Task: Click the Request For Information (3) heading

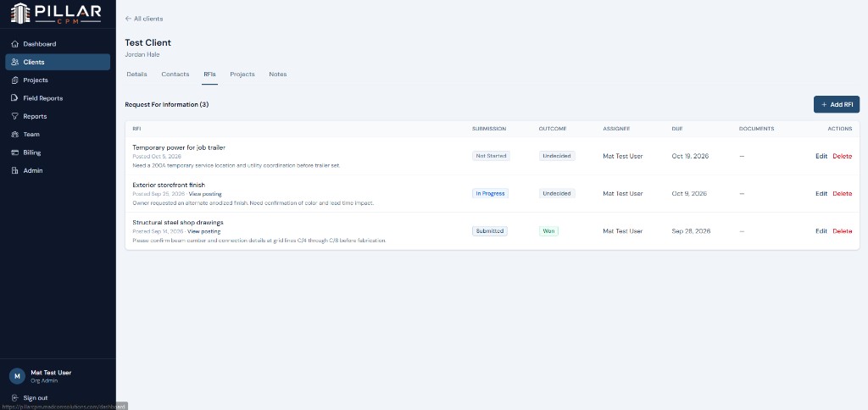Action: 167,104
